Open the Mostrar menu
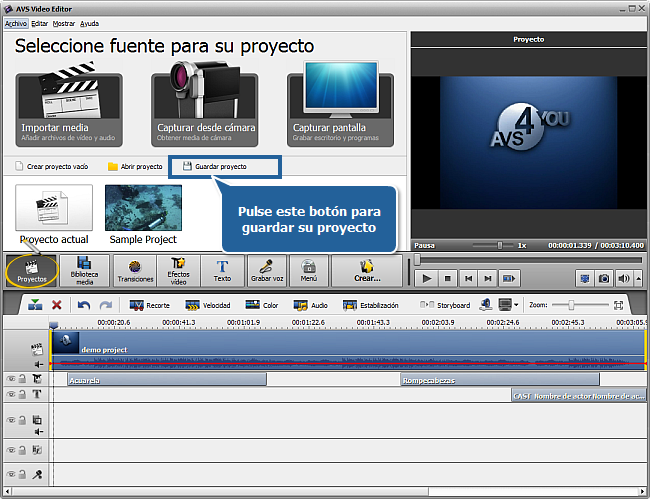Viewport: 650px width, 499px height. [63, 24]
